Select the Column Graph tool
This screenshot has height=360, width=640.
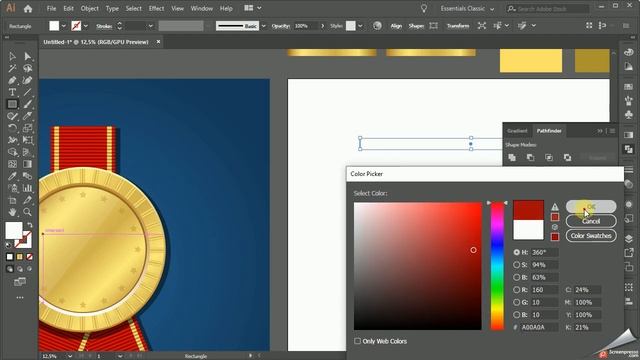click(27, 188)
